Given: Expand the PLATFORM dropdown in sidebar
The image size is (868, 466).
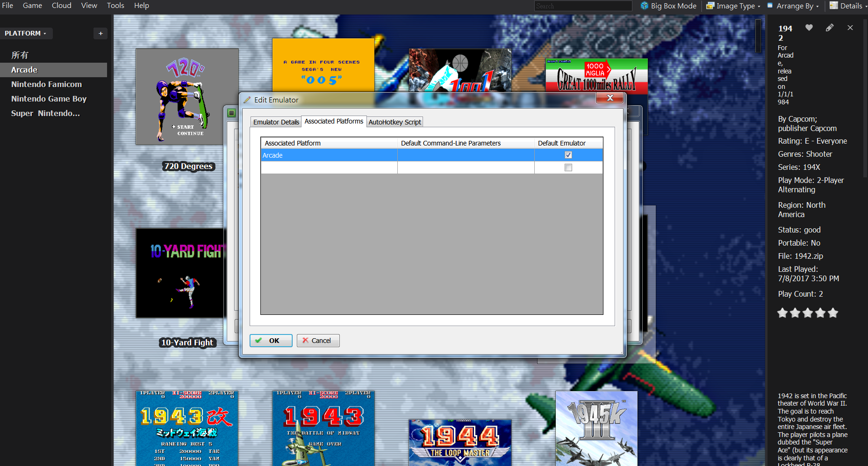Looking at the screenshot, I should [x=26, y=33].
